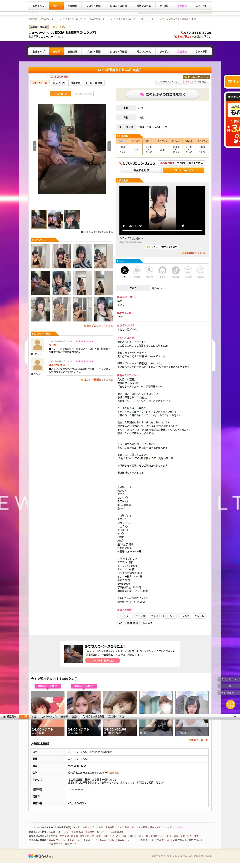Open the video player more-options menu
This screenshot has height=868, width=240.
point(201,226)
